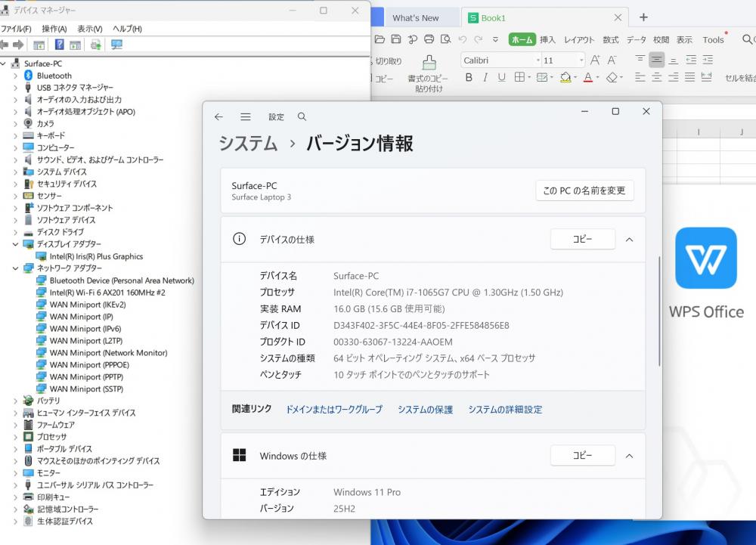This screenshot has height=545, width=756.
Task: Collapse the デバイスの仕様 section chevron
Action: (x=629, y=240)
